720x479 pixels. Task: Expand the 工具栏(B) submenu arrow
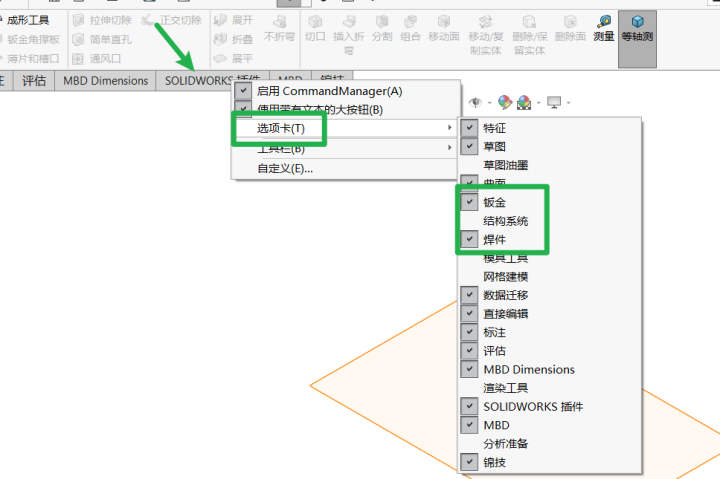450,147
